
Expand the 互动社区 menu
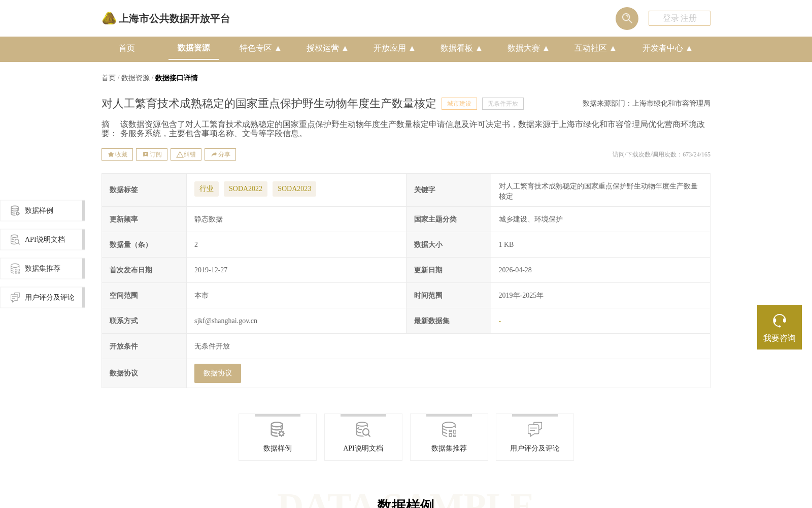click(x=595, y=48)
